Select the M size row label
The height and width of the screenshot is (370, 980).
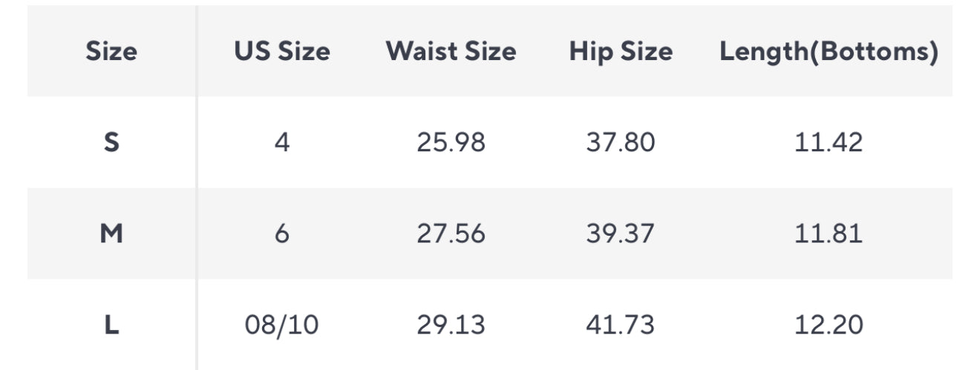111,234
